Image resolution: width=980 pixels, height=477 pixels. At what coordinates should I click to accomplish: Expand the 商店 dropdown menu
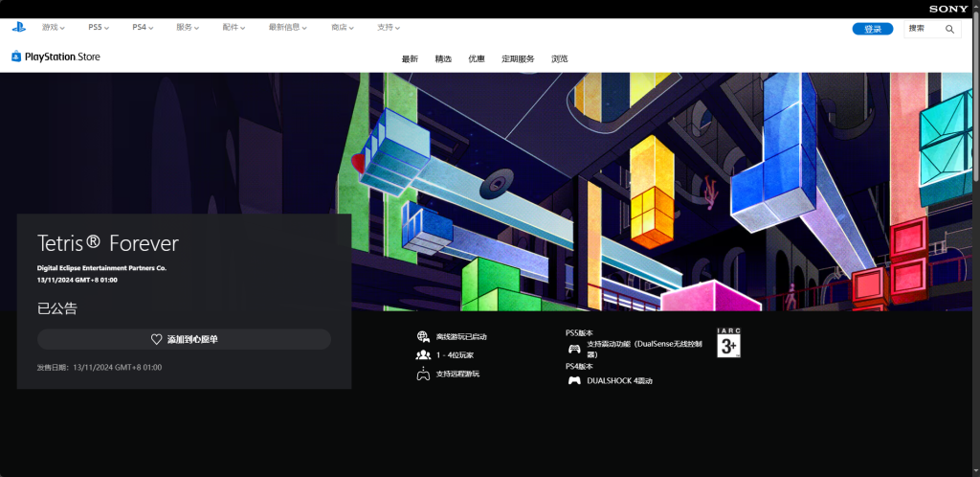[343, 28]
